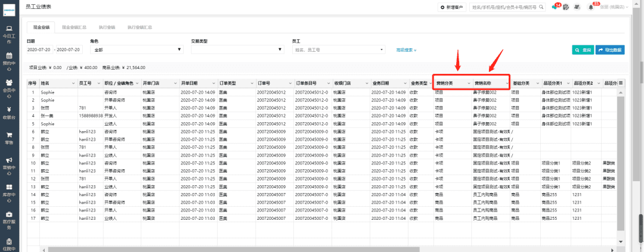Expand the 交易类型 dropdown

point(237,49)
